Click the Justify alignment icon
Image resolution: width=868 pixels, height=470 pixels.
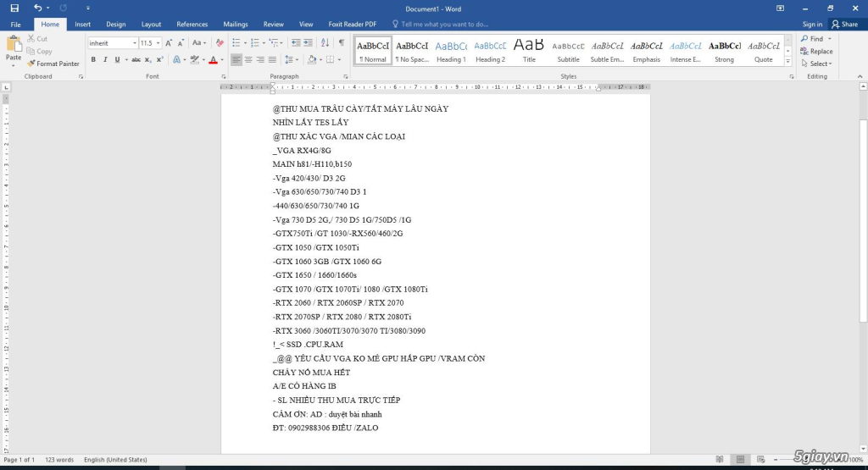pos(273,60)
